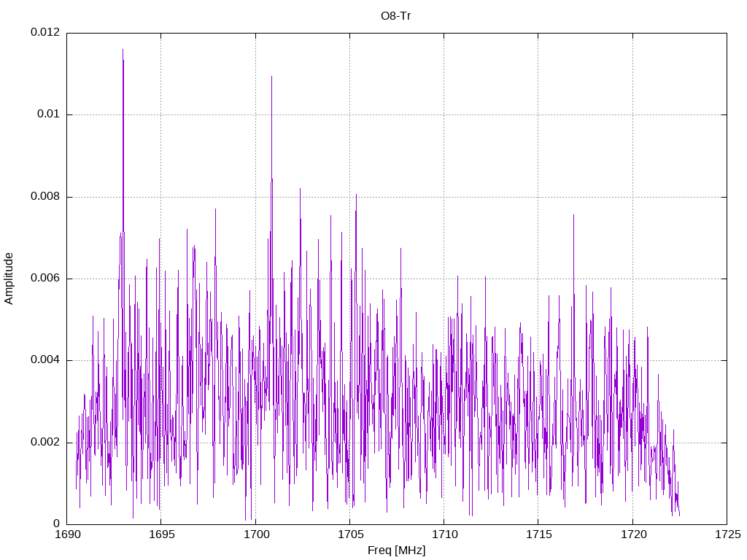747x560 pixels.
Task: Click the y-axis tick value 0.008
Action: point(45,197)
